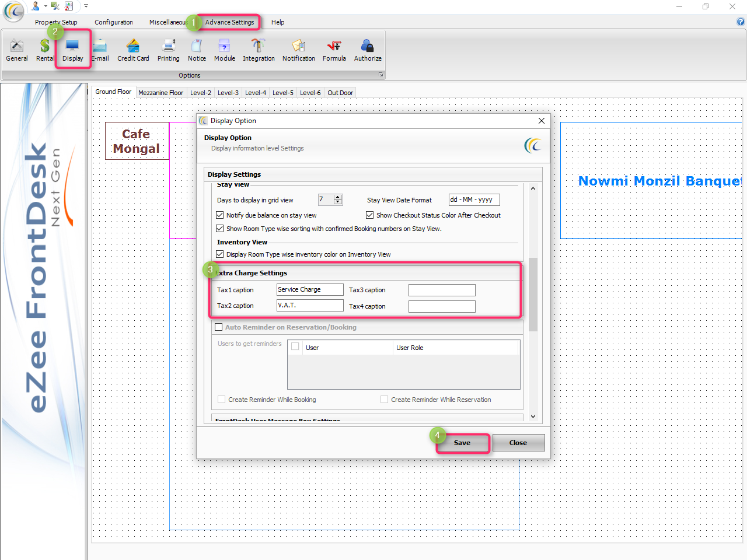Open the Configuration ribbon tab
The image size is (747, 560).
pos(114,22)
